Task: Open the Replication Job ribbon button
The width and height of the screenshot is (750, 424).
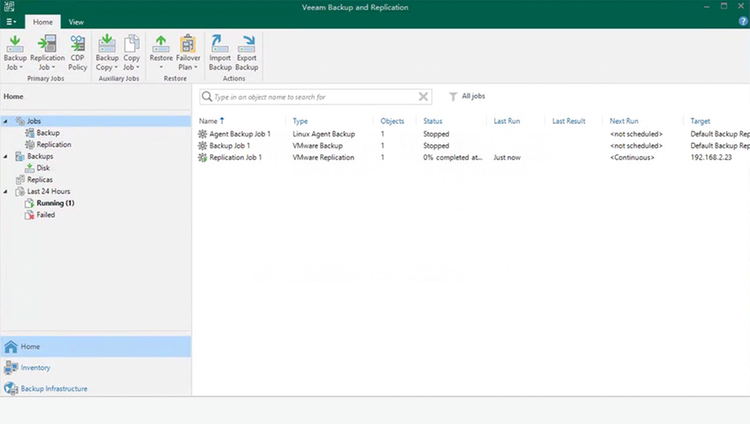Action: (47, 53)
